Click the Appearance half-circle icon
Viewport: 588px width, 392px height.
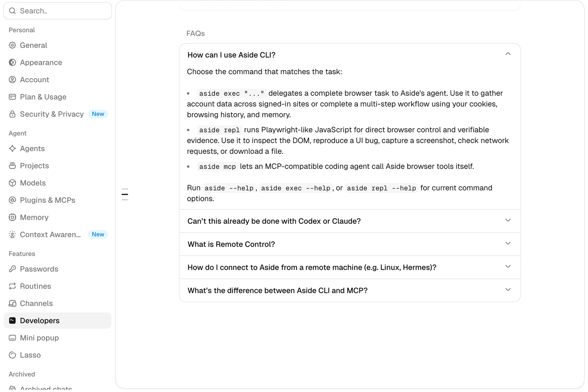coord(12,62)
